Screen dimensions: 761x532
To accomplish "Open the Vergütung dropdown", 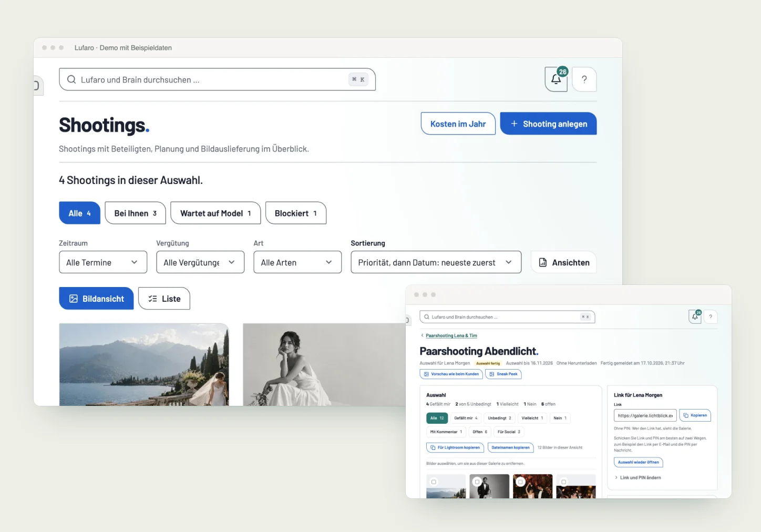I will click(200, 262).
